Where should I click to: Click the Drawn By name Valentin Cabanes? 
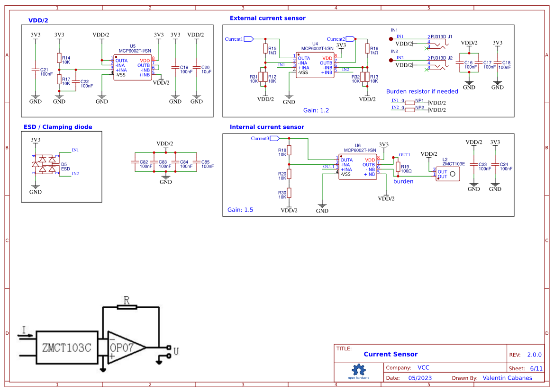(x=507, y=378)
